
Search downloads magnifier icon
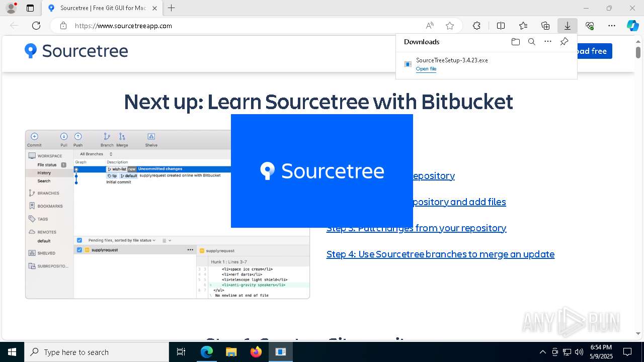[x=531, y=42]
